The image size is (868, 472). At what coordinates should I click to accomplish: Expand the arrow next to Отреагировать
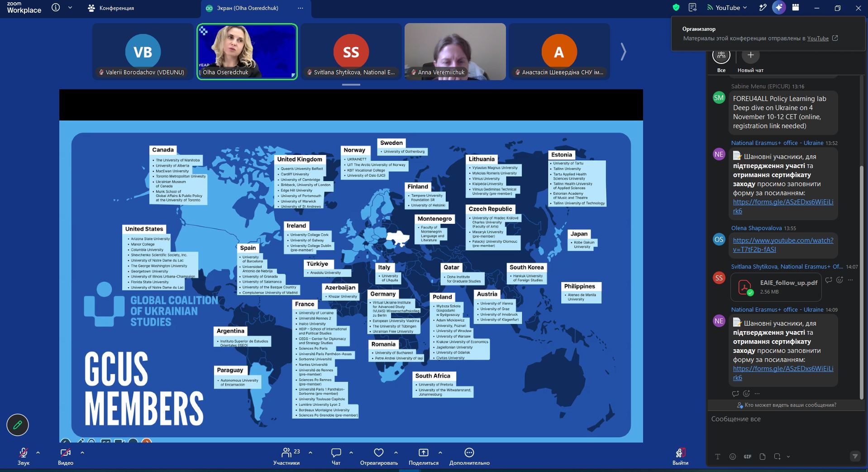click(396, 452)
